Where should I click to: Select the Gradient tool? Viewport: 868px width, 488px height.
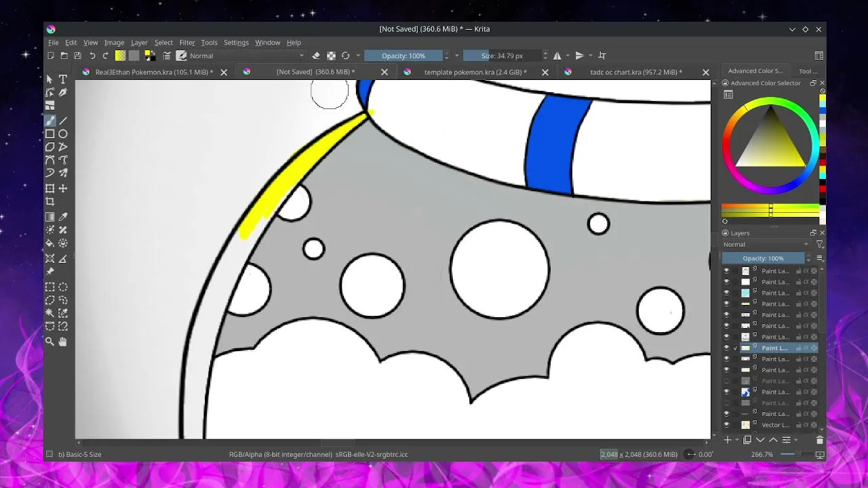[x=50, y=217]
